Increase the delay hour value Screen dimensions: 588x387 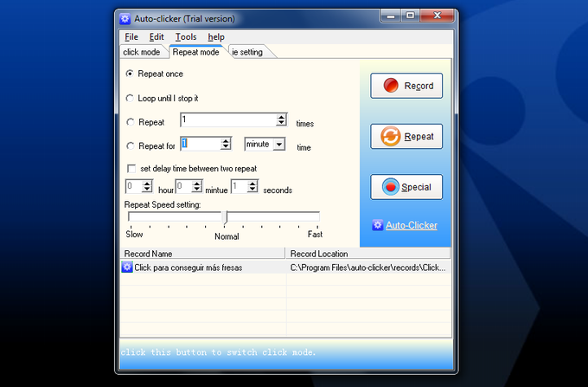(x=147, y=184)
